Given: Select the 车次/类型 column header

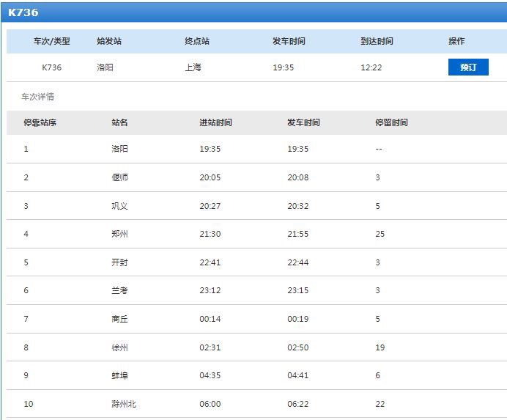Looking at the screenshot, I should point(52,41).
